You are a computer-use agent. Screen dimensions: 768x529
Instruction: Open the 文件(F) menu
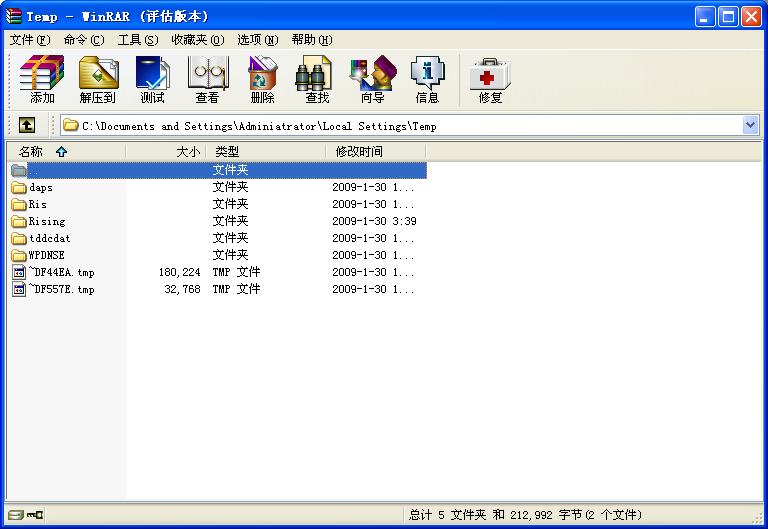[29, 40]
